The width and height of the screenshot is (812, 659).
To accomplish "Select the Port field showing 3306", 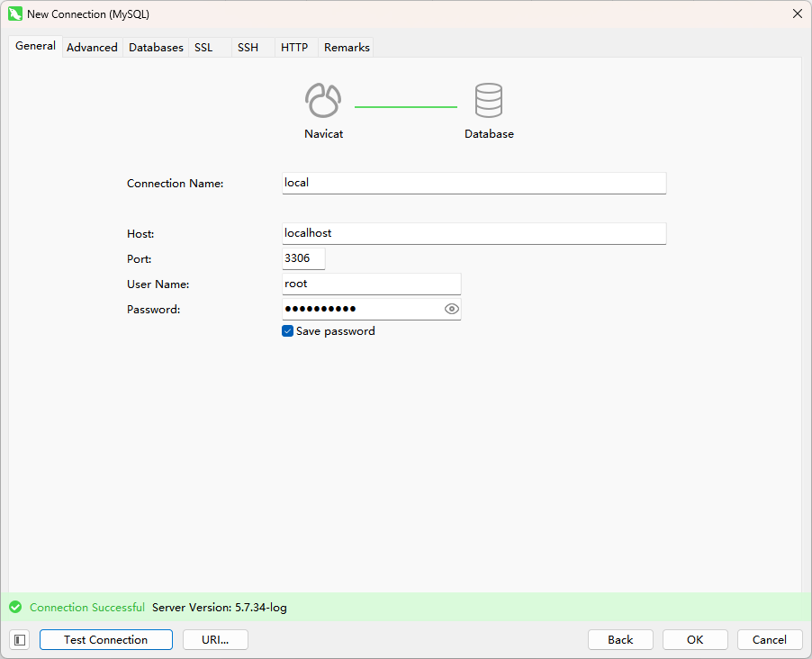I will tap(303, 258).
